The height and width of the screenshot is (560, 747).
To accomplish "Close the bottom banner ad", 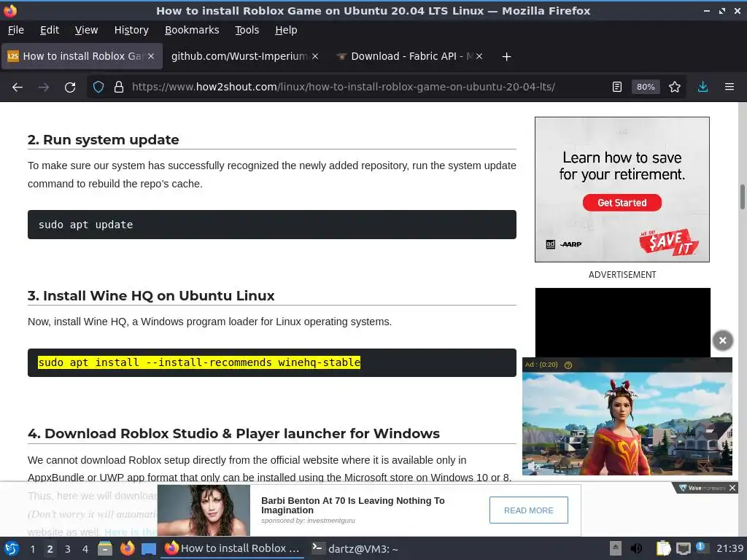I will tap(732, 488).
